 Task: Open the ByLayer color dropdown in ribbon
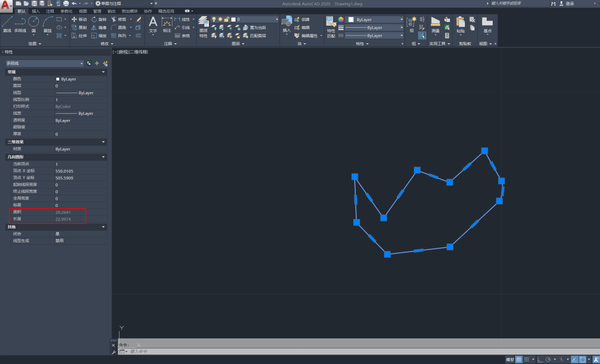pos(375,19)
